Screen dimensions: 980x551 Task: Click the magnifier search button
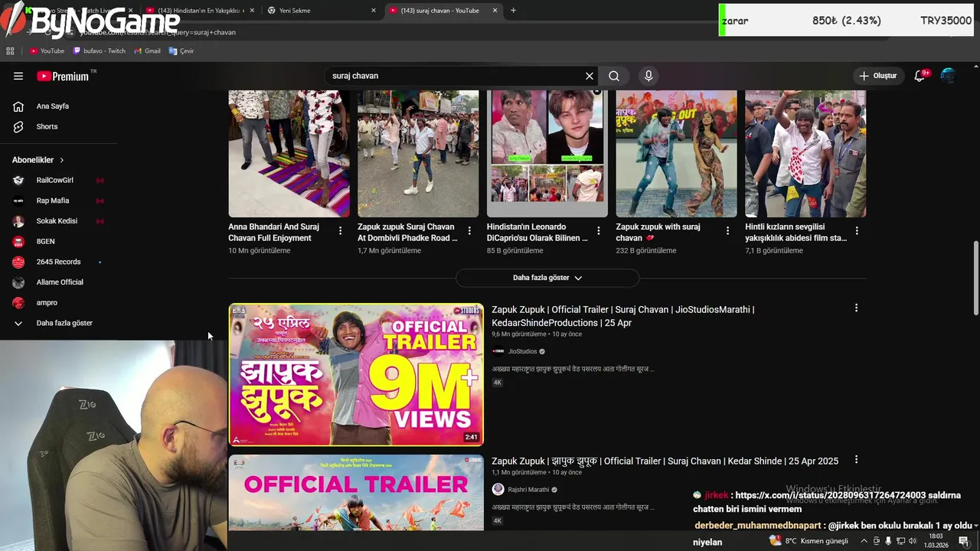[x=614, y=76]
